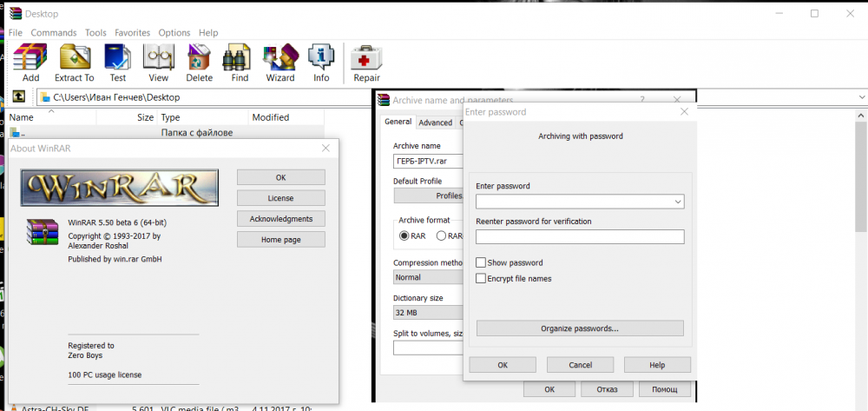Expand the address bar path dropdown
868x411 pixels.
coord(862,97)
